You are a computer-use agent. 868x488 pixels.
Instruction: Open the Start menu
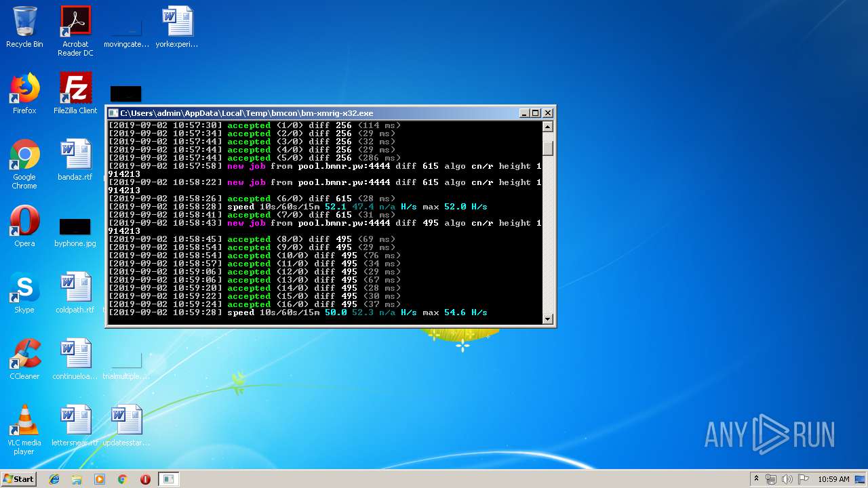pyautogui.click(x=18, y=479)
